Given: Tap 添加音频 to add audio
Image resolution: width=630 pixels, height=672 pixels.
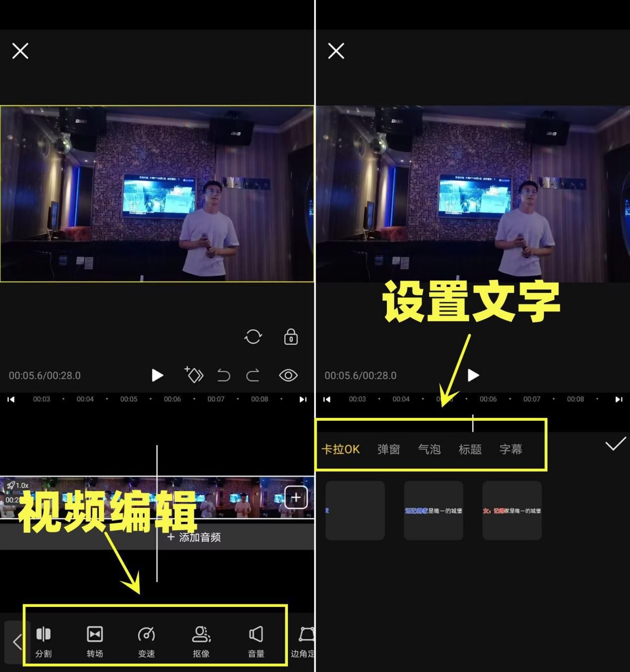Looking at the screenshot, I should point(194,537).
